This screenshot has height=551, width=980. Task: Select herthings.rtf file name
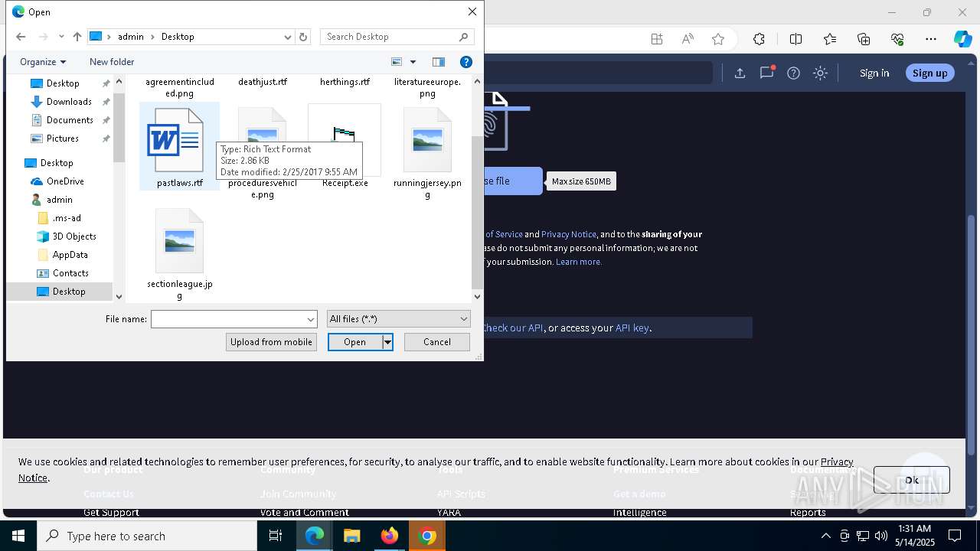tap(345, 82)
